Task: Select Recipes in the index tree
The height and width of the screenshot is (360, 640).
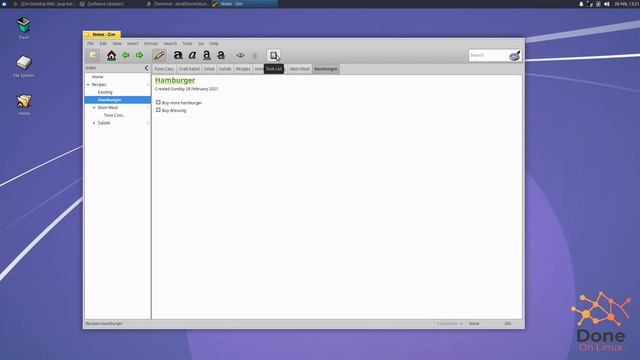Action: 99,84
